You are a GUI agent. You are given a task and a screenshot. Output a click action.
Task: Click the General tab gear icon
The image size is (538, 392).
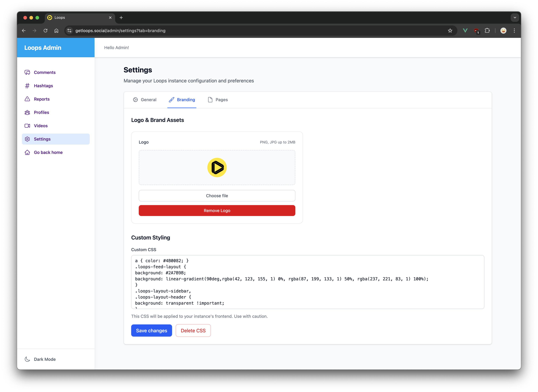click(135, 100)
